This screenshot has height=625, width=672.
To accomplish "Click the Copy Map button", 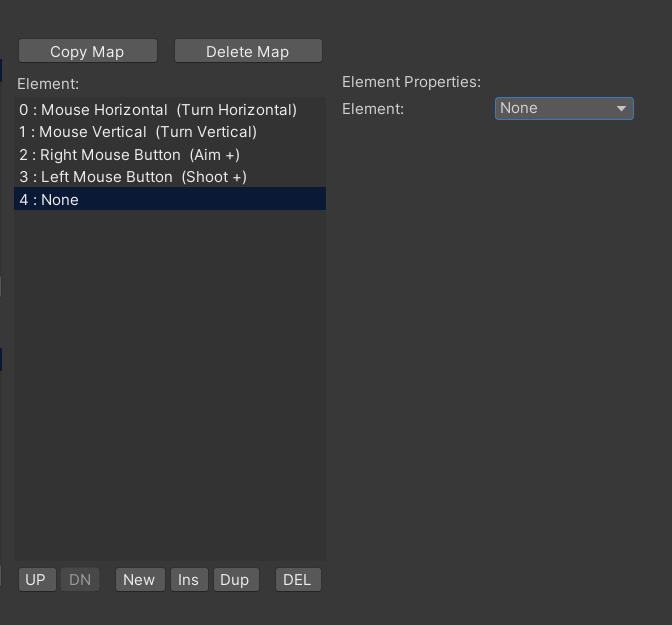I will click(x=88, y=51).
